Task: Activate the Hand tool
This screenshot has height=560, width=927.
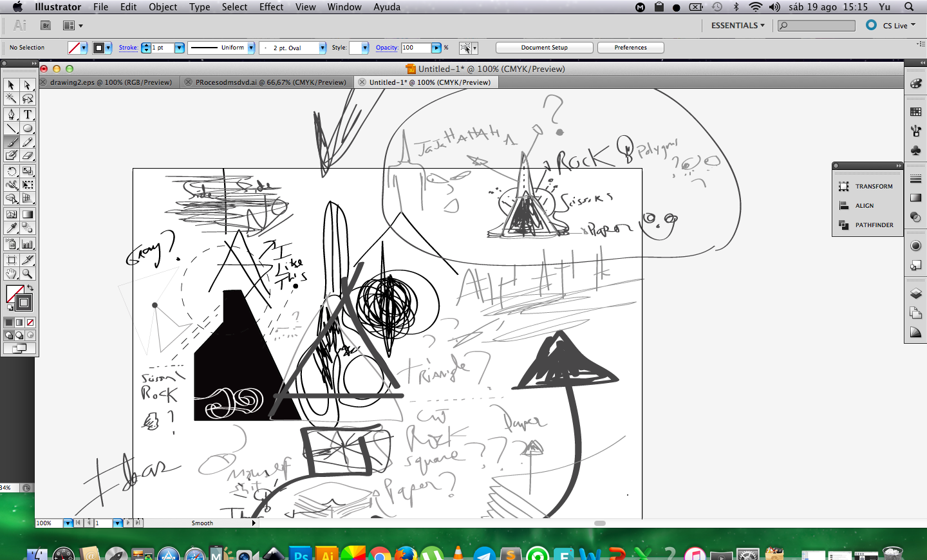Action: [11, 274]
